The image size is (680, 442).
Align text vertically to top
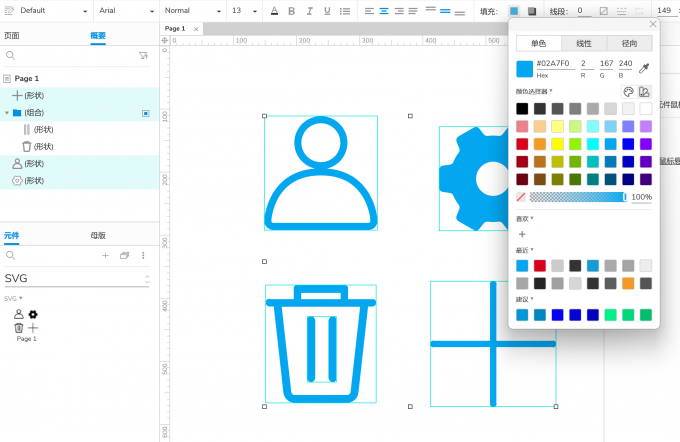430,10
